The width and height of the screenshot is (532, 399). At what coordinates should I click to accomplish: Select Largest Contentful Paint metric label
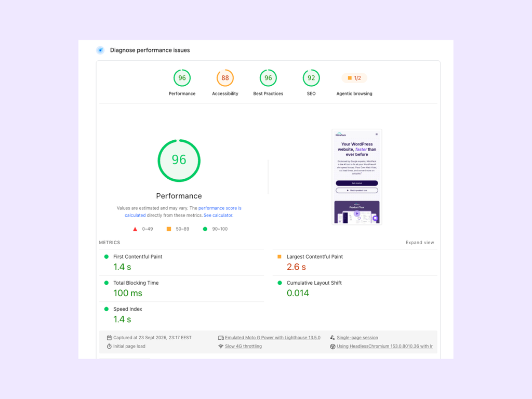coord(314,257)
